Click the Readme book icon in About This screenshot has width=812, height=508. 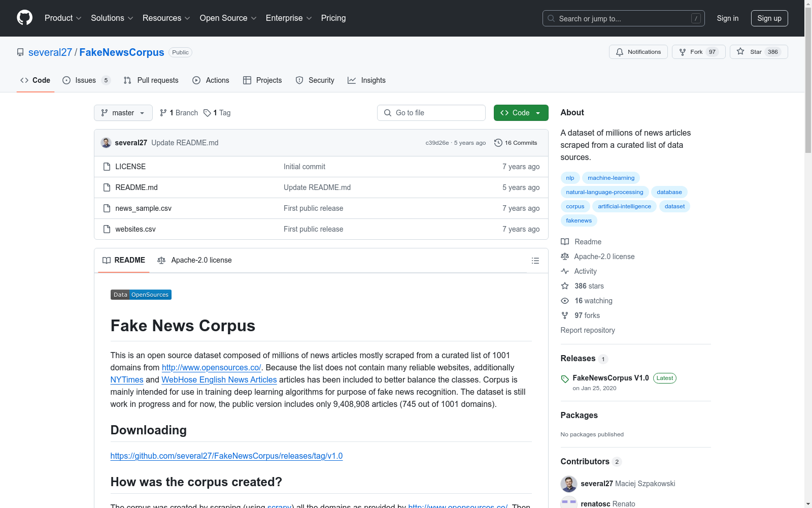565,242
